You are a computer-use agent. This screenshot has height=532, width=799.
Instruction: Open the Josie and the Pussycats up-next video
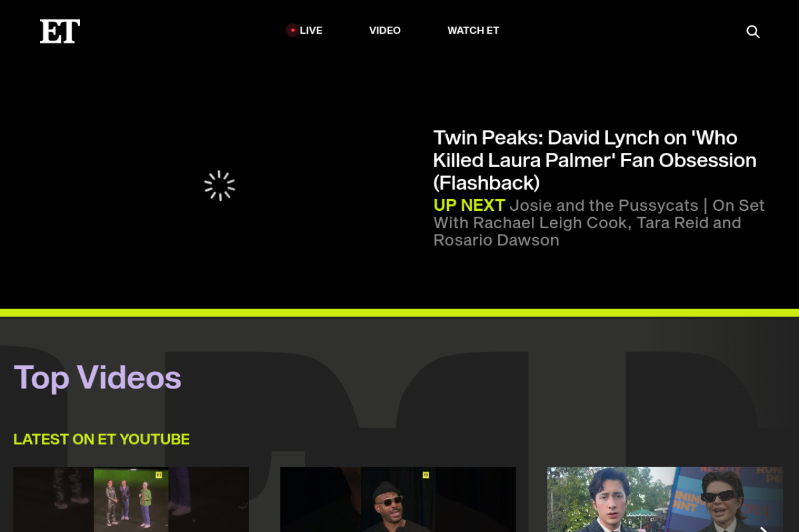pos(599,223)
